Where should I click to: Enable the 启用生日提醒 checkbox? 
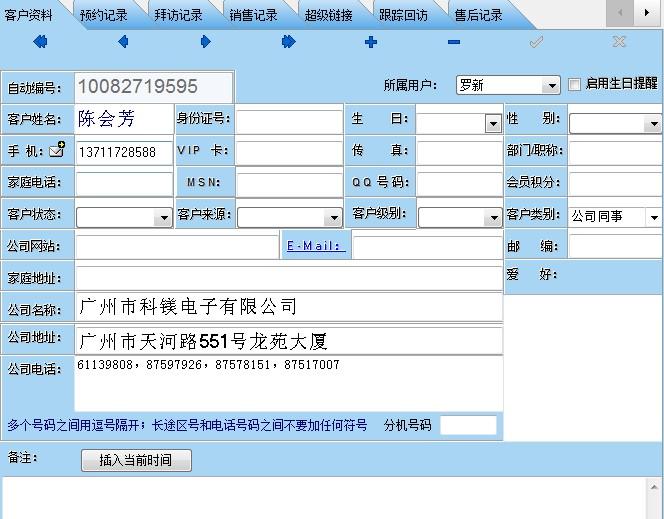pyautogui.click(x=575, y=85)
